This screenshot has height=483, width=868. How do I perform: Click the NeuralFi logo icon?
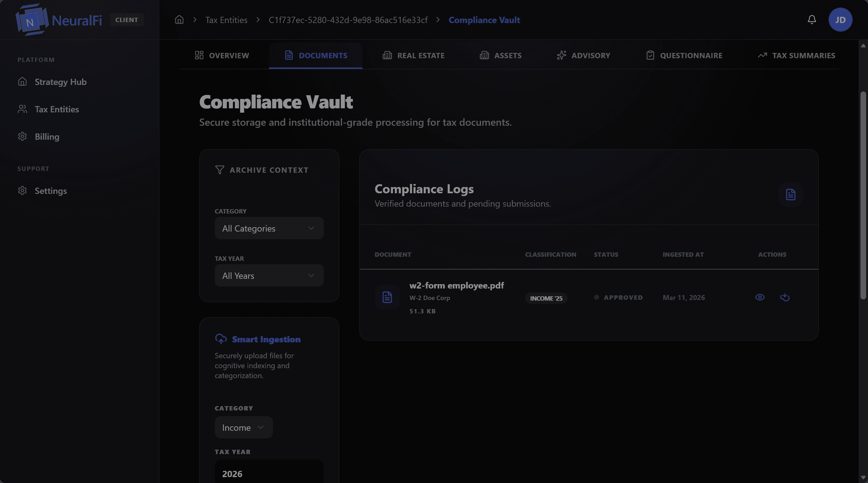[32, 20]
